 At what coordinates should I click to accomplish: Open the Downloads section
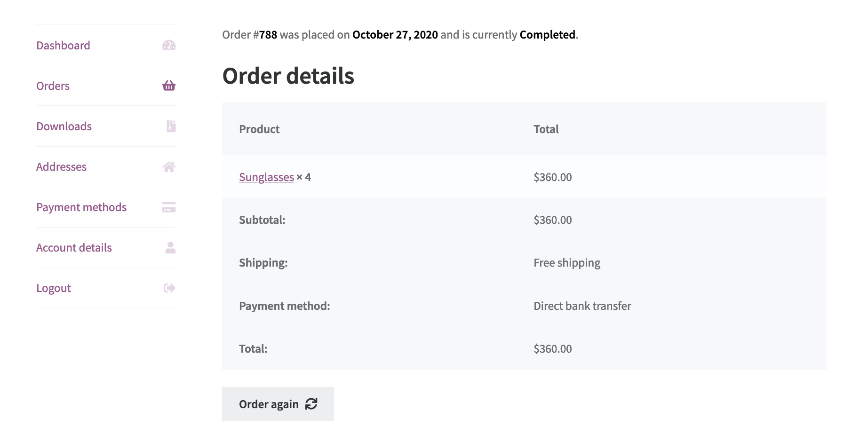pyautogui.click(x=64, y=126)
